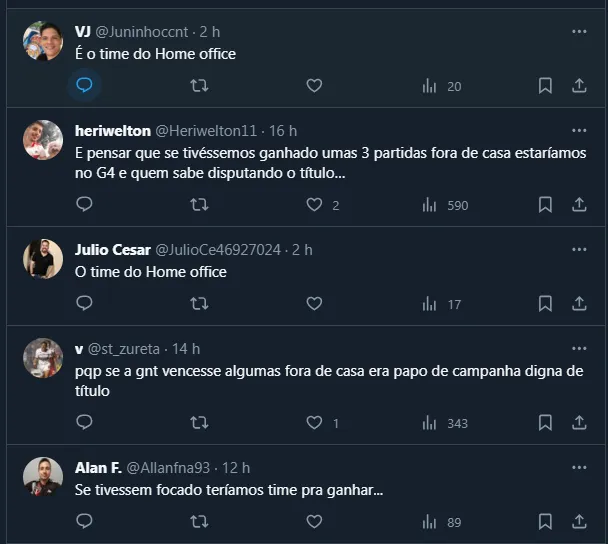
Task: Open more options on VJ's tweet
Action: pos(579,31)
